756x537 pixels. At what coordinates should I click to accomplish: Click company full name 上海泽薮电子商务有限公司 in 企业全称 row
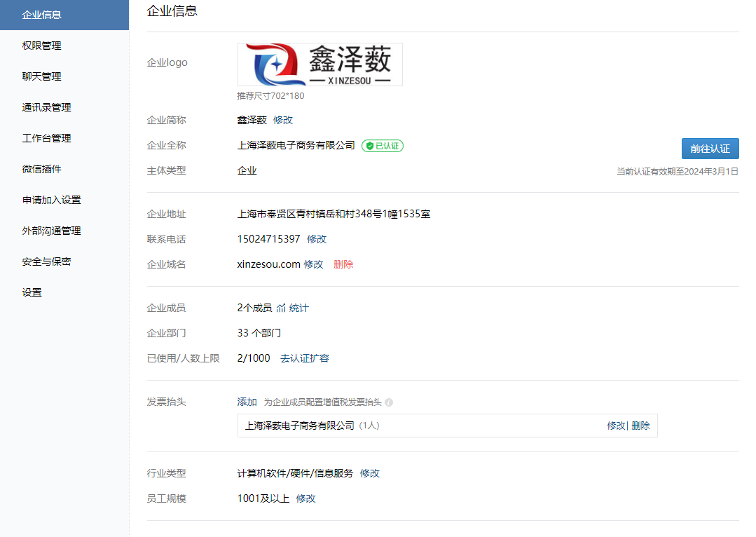pos(296,145)
